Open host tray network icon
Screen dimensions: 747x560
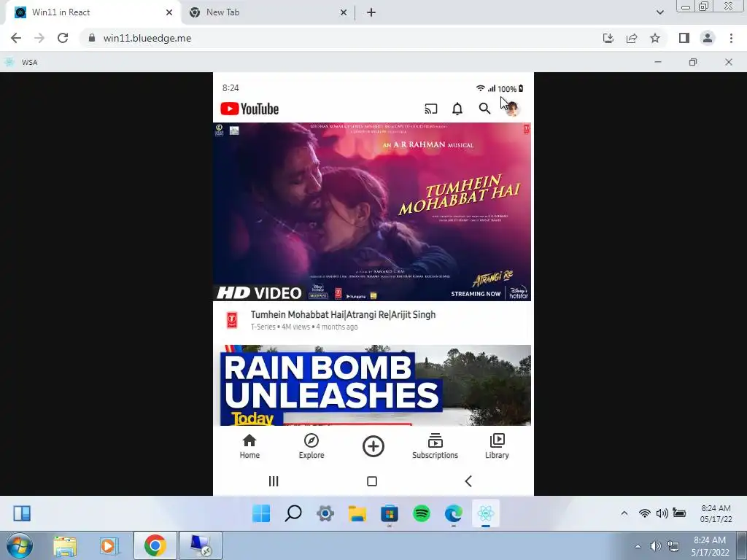(673, 546)
